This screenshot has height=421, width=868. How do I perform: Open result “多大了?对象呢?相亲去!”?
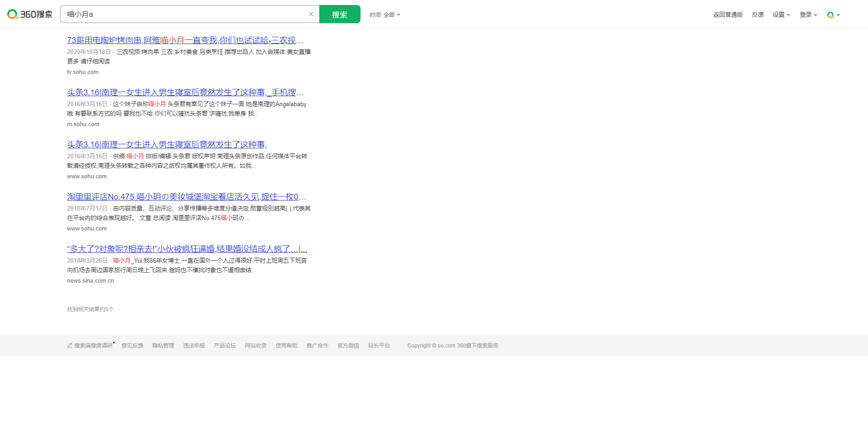(187, 249)
